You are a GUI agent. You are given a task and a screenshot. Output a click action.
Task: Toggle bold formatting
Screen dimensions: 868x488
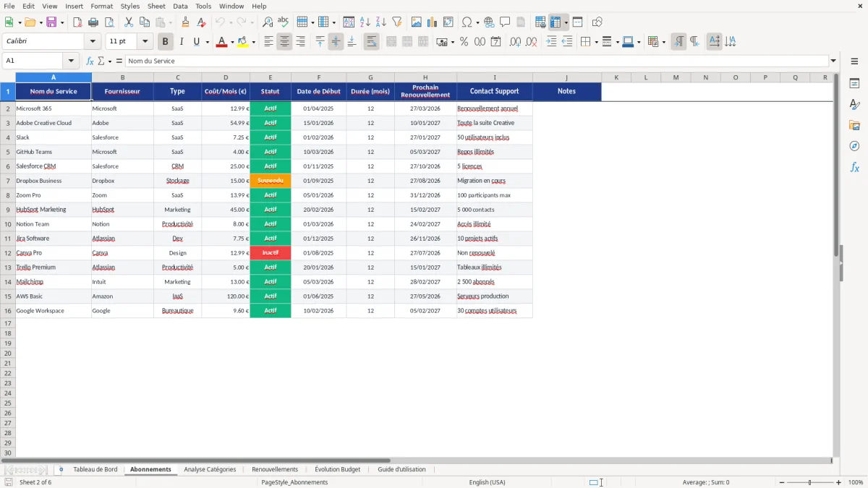[x=165, y=41]
